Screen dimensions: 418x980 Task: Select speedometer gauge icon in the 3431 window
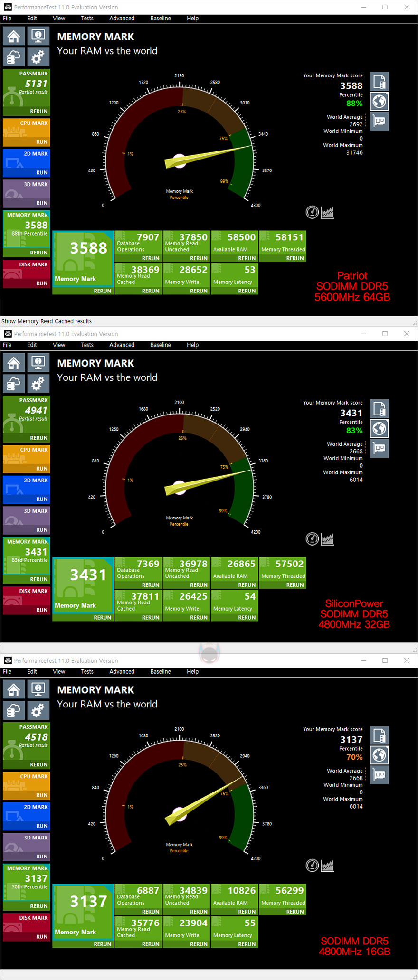pyautogui.click(x=312, y=539)
